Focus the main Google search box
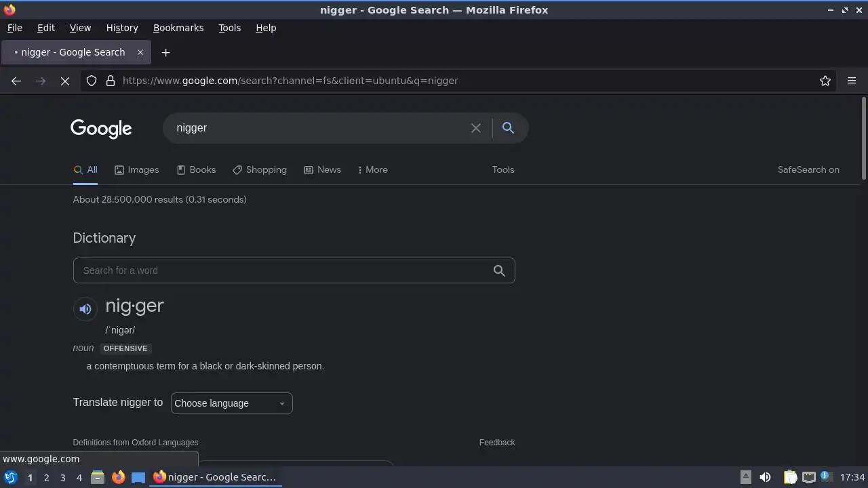The width and height of the screenshot is (868, 488). [x=319, y=128]
